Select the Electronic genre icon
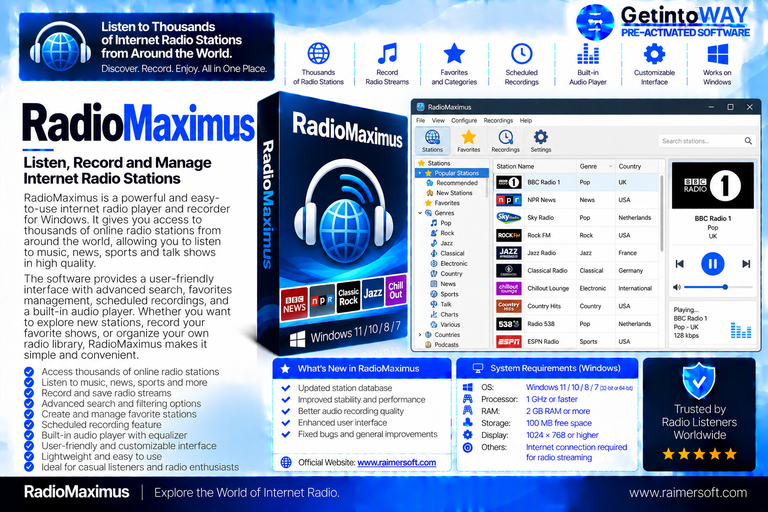The height and width of the screenshot is (512, 768). tap(433, 264)
